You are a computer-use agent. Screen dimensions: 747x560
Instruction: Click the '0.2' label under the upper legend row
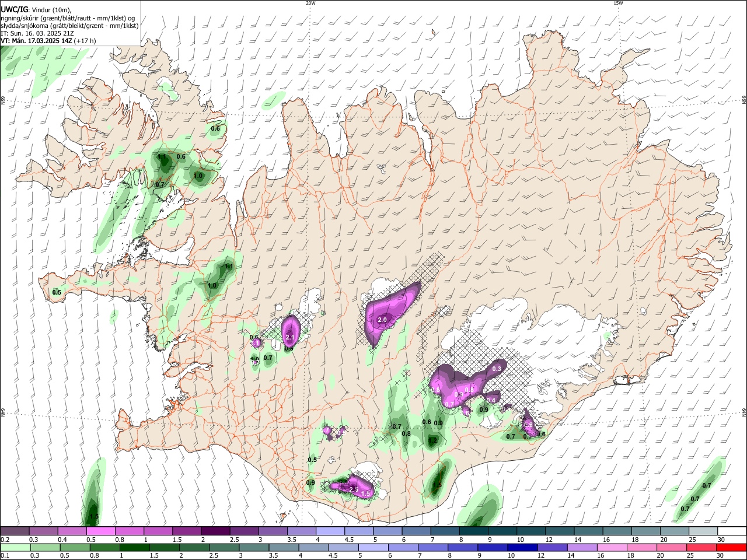[x=5, y=540]
